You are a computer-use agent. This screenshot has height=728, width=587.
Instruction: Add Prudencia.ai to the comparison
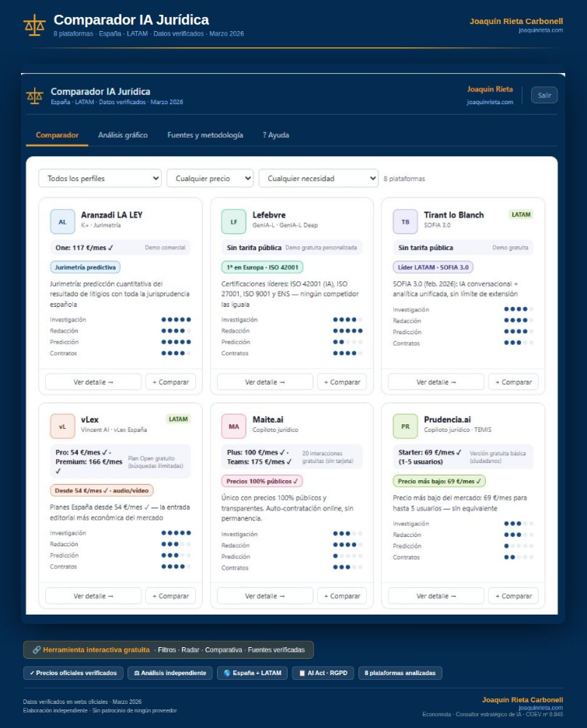coord(513,596)
